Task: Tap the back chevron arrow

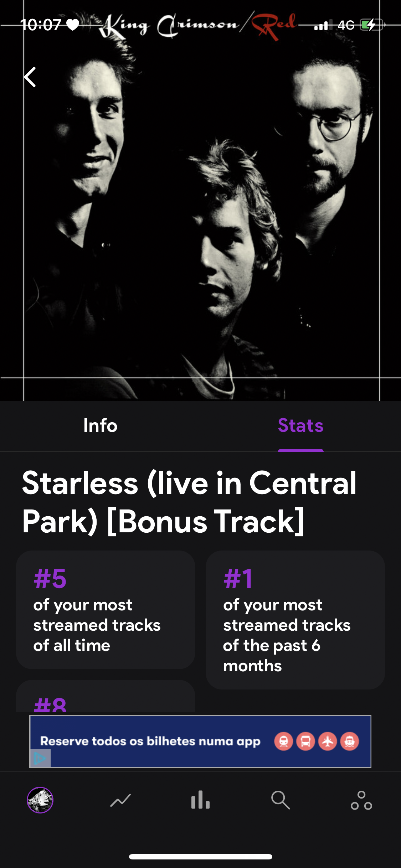Action: click(30, 77)
